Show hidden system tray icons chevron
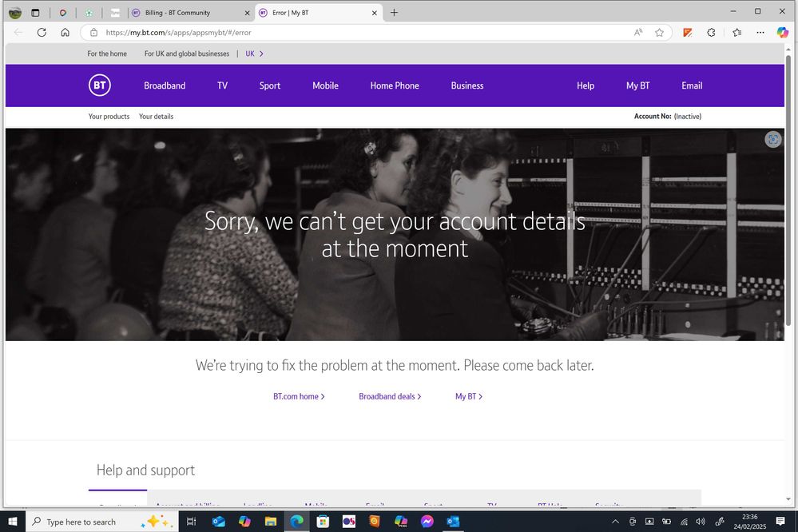This screenshot has width=798, height=532. pos(615,522)
